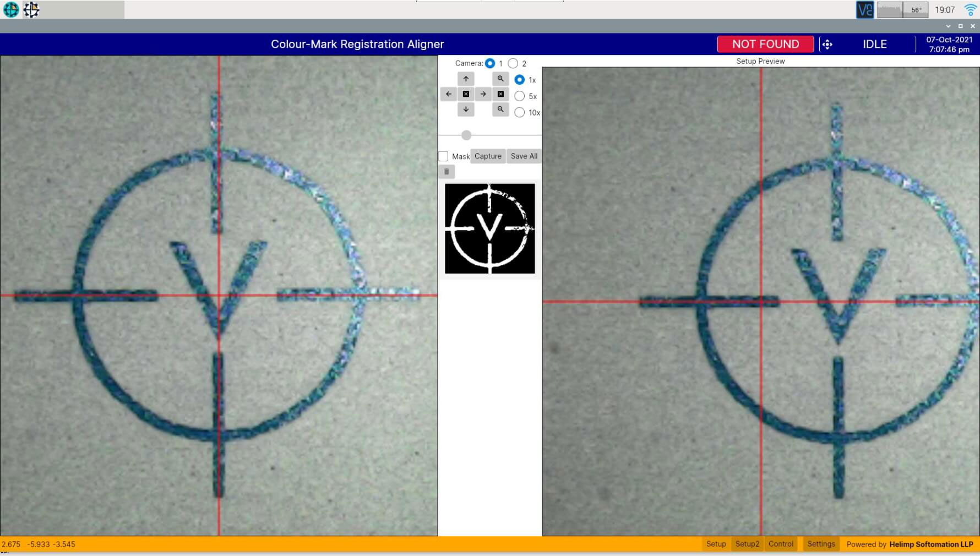Enable the Mask checkbox
Image resolution: width=980 pixels, height=556 pixels.
click(x=443, y=156)
